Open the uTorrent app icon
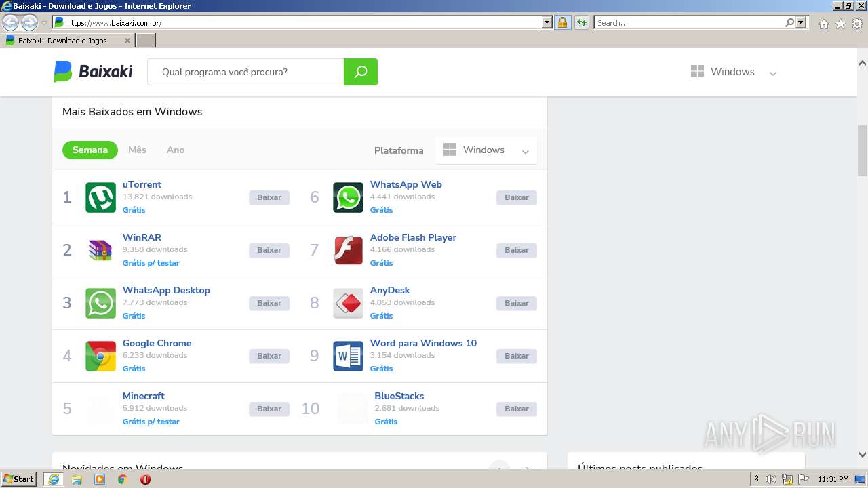This screenshot has height=488, width=868. point(100,197)
